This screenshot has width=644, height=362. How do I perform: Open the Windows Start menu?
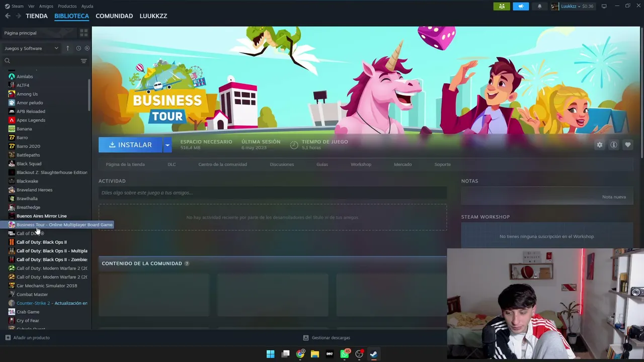(x=270, y=354)
